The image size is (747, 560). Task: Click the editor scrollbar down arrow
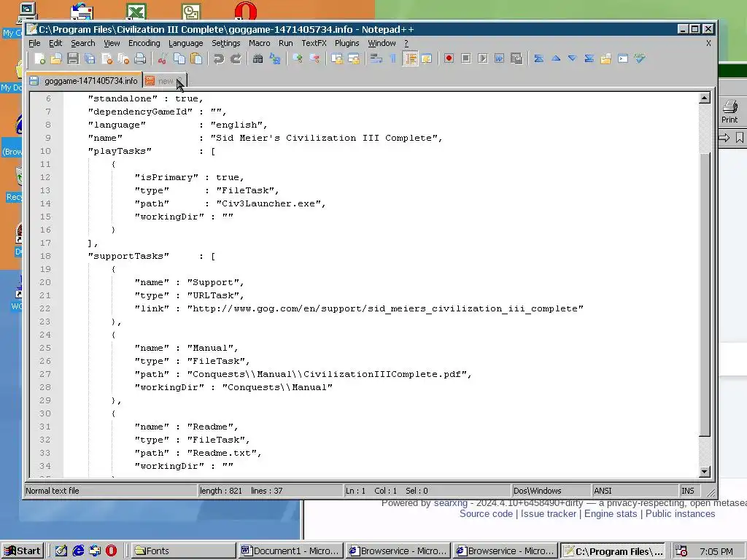pos(705,472)
